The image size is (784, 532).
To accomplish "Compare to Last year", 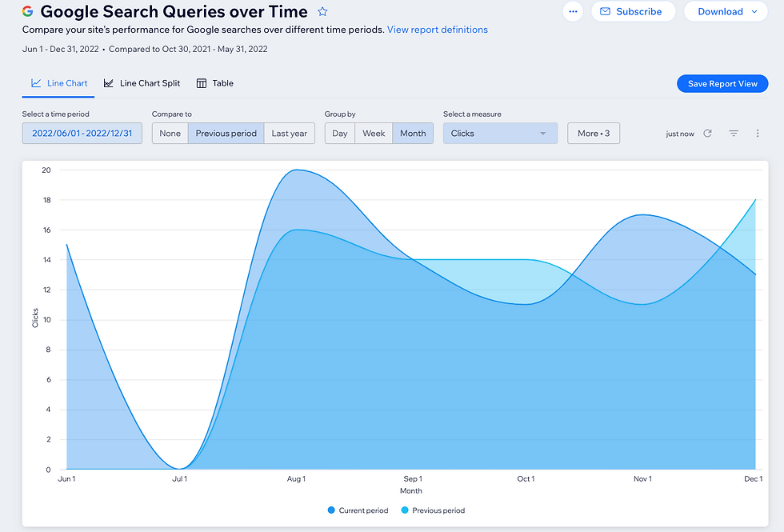I will point(290,134).
